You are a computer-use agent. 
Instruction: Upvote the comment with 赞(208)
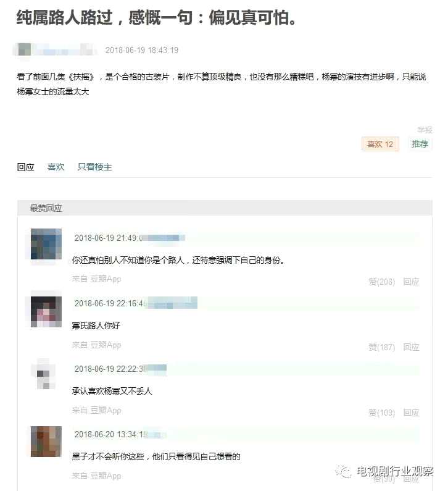[382, 282]
